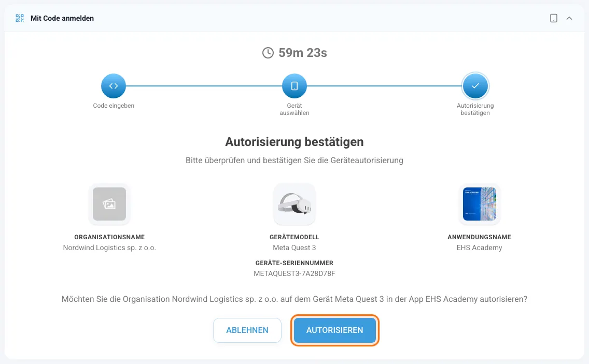Click serial number METAQUEST3-7A28D78F
The height and width of the screenshot is (364, 589).
pyautogui.click(x=294, y=273)
